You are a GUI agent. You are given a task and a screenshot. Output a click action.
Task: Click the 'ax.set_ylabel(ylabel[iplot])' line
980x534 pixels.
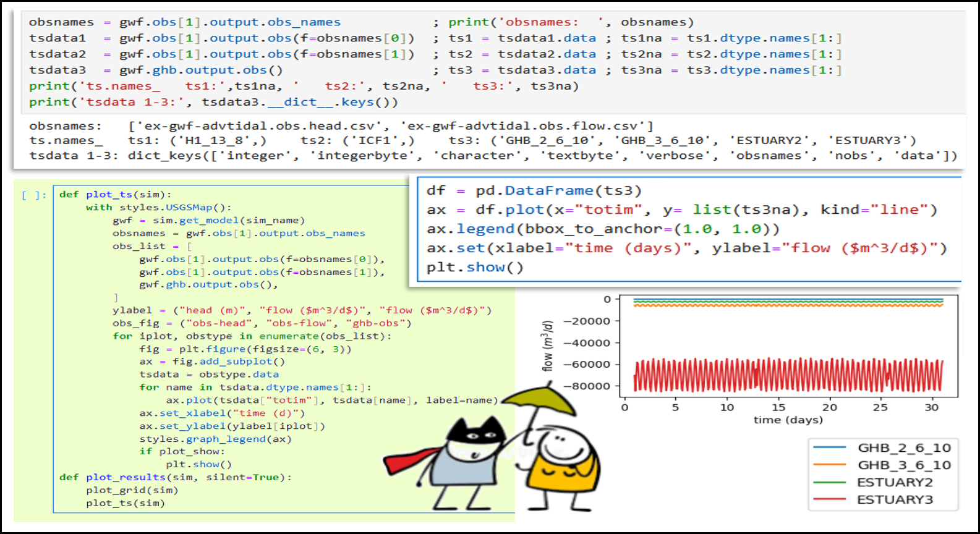232,426
